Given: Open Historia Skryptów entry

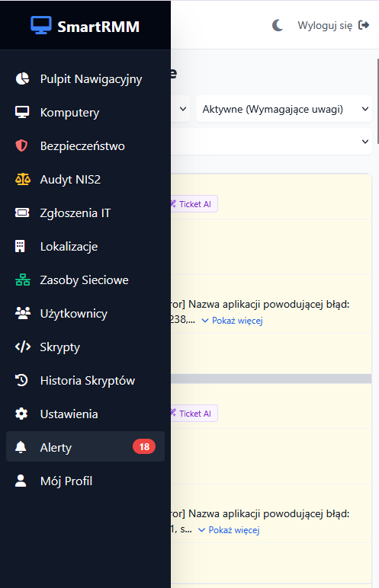Looking at the screenshot, I should tap(85, 380).
